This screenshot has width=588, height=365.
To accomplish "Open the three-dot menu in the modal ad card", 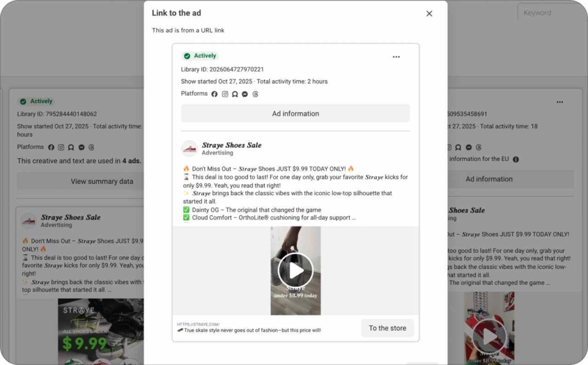I will [x=396, y=57].
